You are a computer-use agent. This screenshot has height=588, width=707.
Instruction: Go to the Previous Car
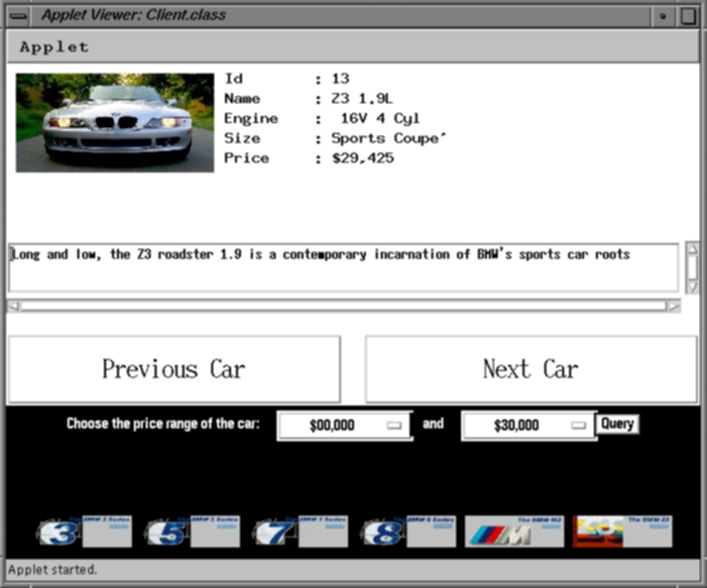(175, 369)
